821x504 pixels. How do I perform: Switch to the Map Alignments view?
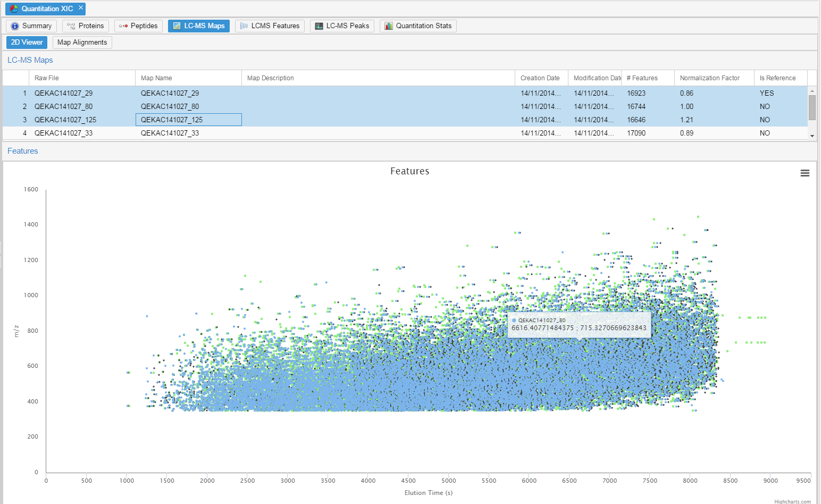82,43
